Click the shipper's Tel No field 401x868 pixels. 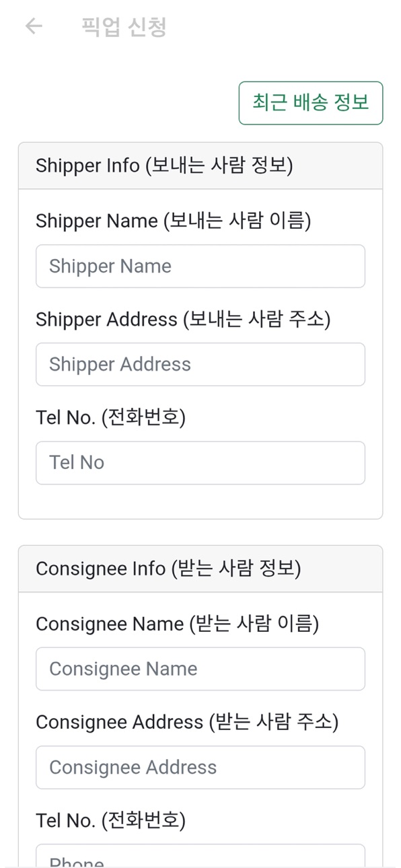200,463
